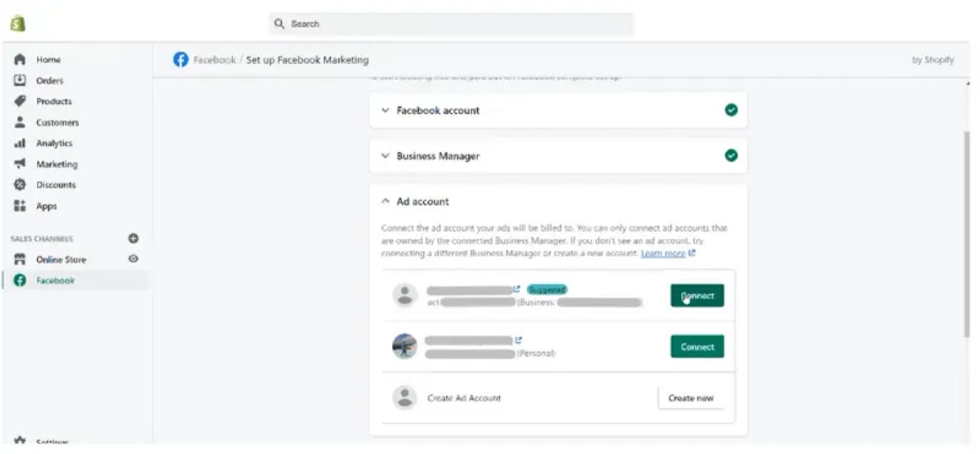
Task: Click the Create new button
Action: point(691,398)
